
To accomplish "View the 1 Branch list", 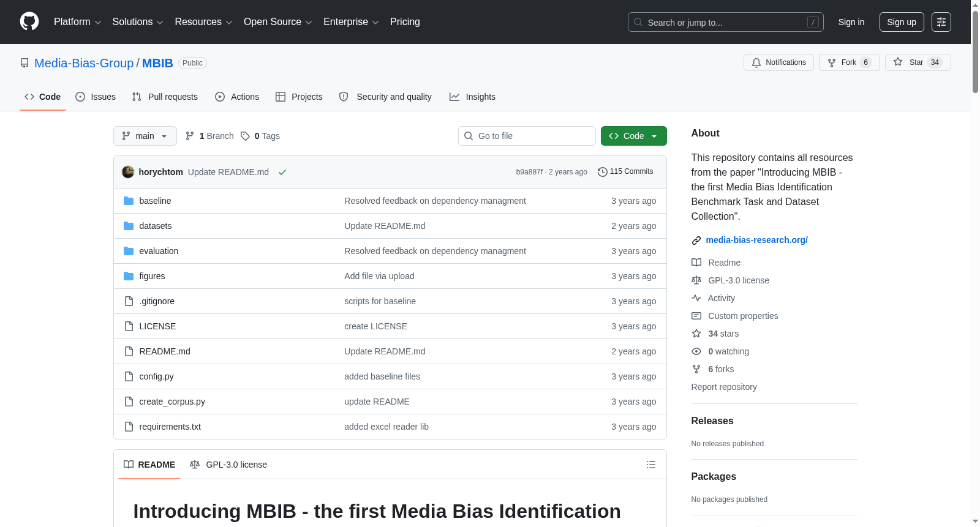I will [x=209, y=136].
